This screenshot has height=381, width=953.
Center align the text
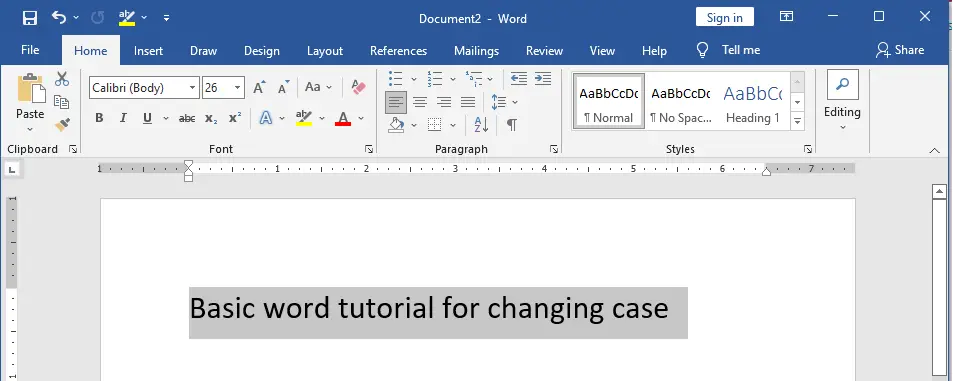[420, 102]
